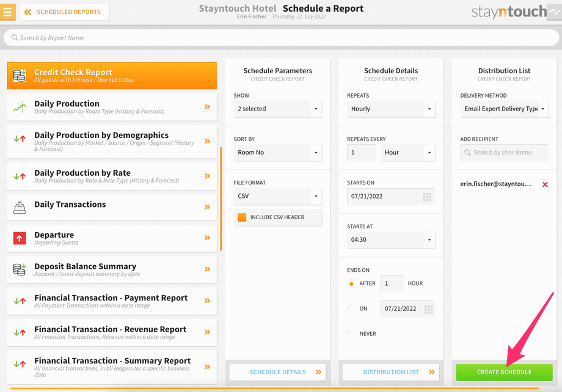Select Financial Transaction - Summary Report
Screen dimensions: 562x392
tap(112, 368)
